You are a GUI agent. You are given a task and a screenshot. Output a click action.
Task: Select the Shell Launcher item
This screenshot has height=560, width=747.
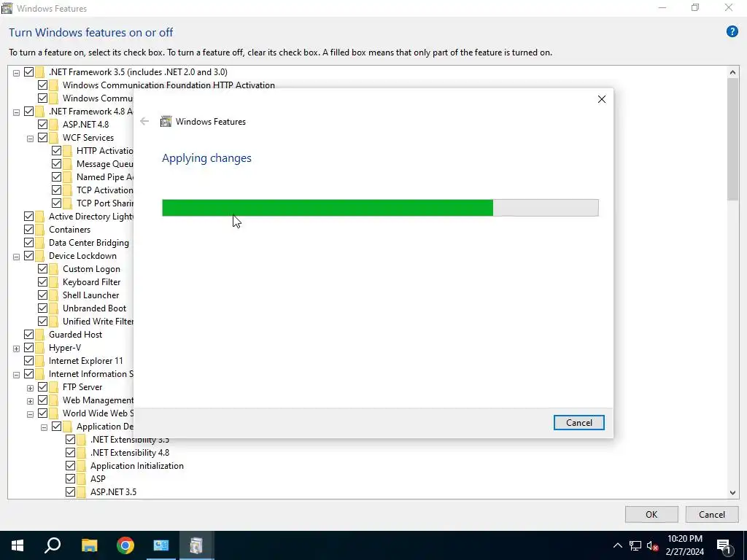(90, 295)
